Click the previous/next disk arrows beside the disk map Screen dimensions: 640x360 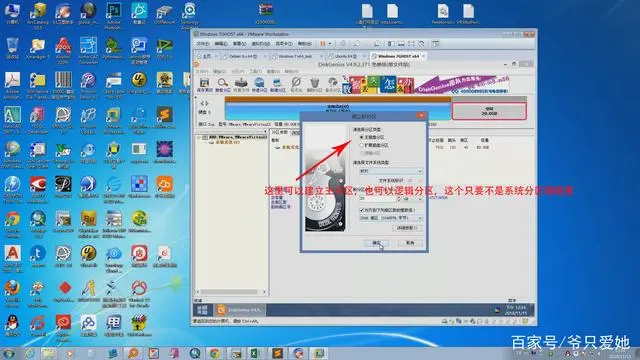point(204,104)
